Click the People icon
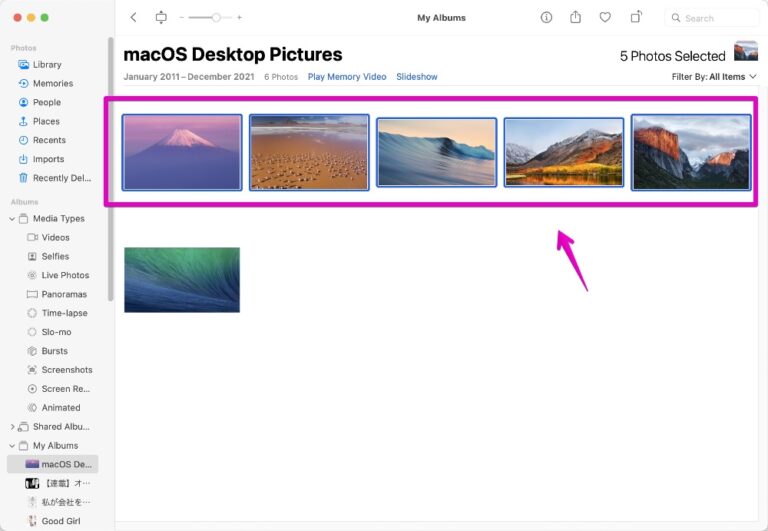 click(x=23, y=102)
